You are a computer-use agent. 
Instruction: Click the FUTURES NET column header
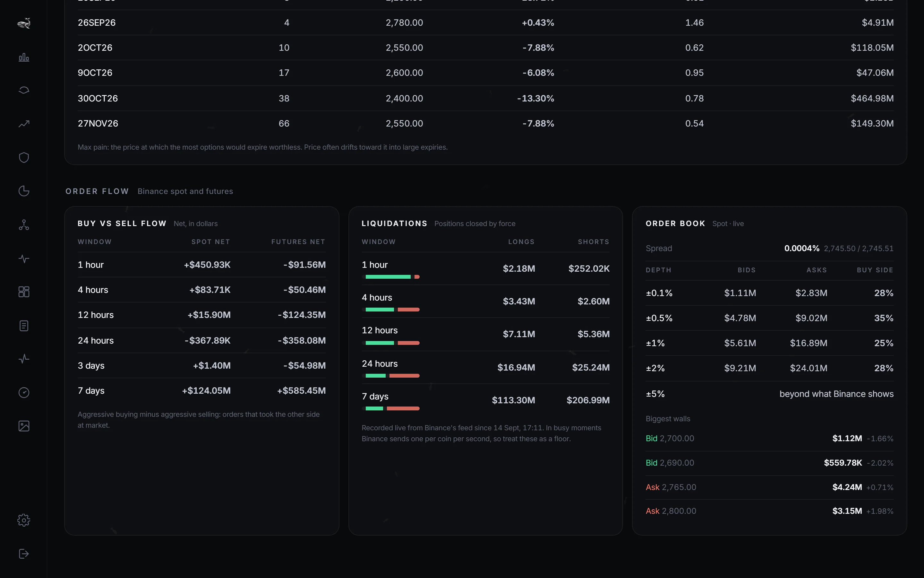coord(298,241)
